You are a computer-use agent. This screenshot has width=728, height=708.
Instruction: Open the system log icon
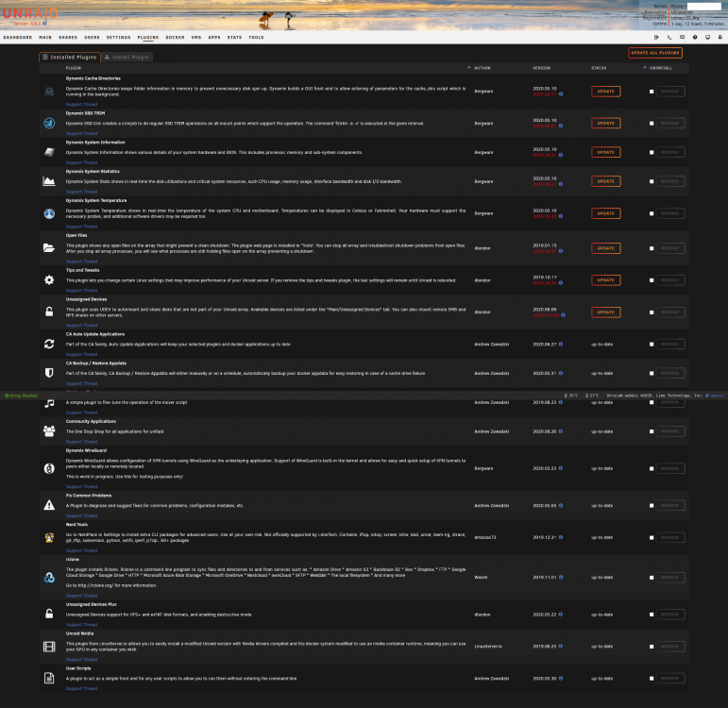(720, 37)
